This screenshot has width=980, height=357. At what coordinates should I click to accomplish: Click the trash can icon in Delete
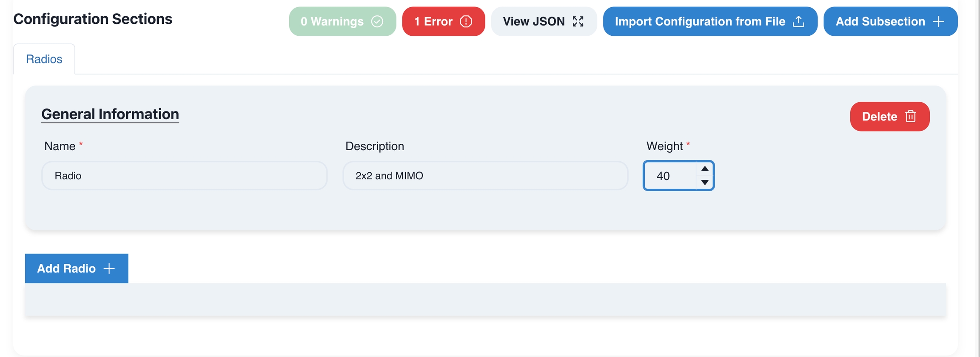tap(911, 116)
